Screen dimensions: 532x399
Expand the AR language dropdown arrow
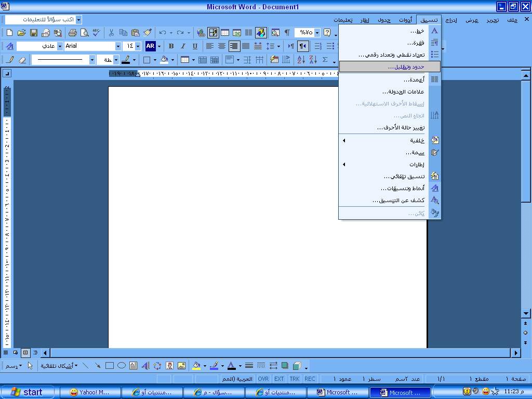159,46
